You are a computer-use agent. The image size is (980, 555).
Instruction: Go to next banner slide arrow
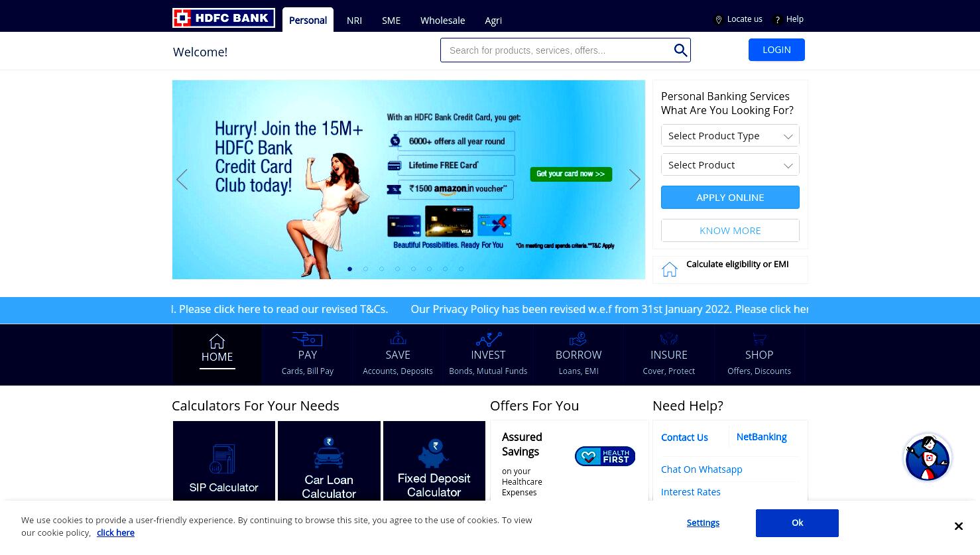(635, 180)
